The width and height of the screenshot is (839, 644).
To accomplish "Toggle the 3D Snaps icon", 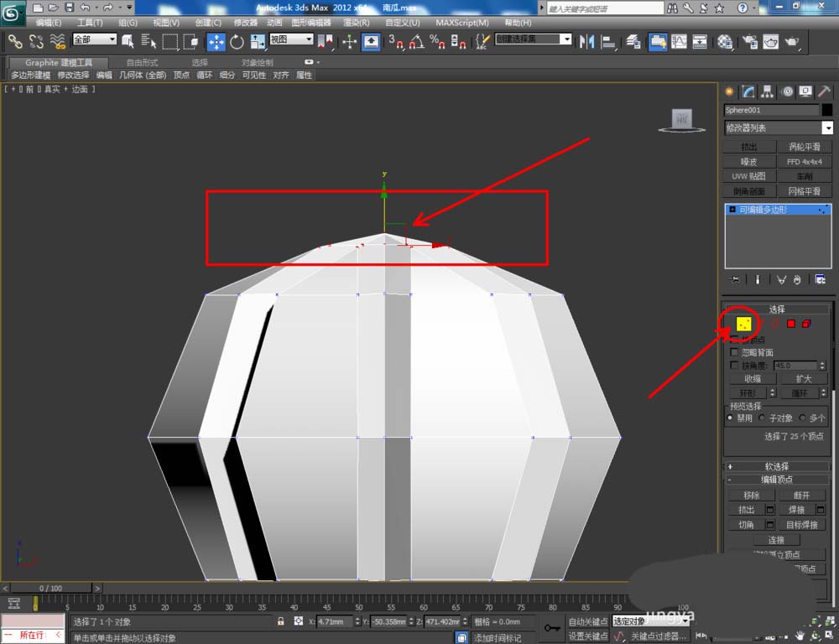I will [x=396, y=42].
